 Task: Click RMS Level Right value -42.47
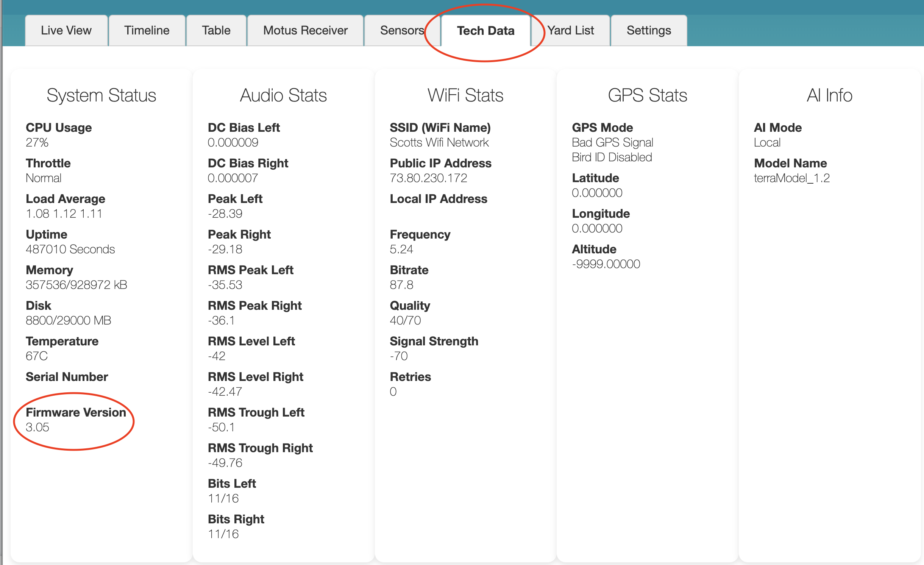click(x=225, y=392)
